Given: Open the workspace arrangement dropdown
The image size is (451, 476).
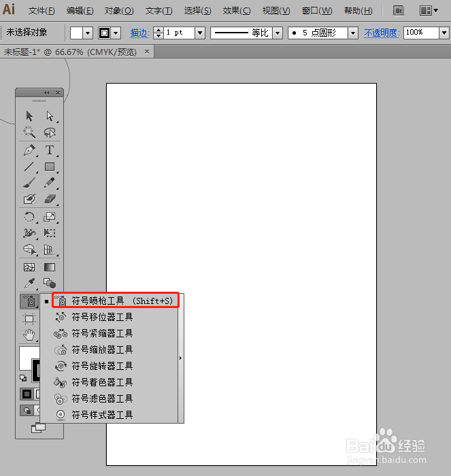Looking at the screenshot, I should pos(429,11).
